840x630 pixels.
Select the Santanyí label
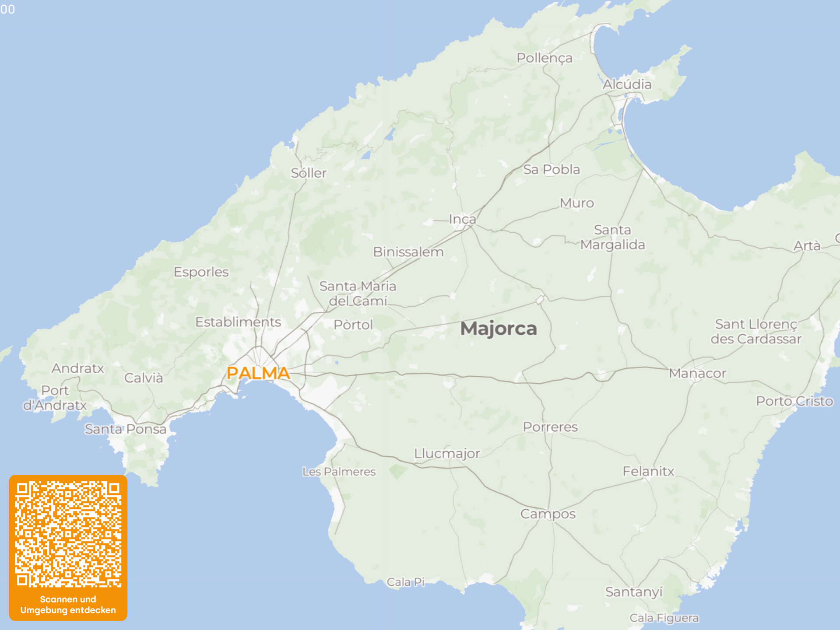[x=634, y=592]
